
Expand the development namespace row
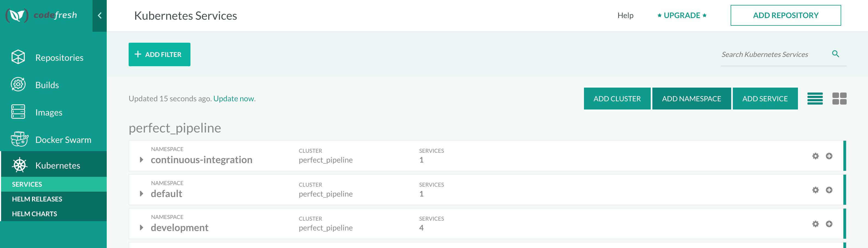tap(141, 228)
